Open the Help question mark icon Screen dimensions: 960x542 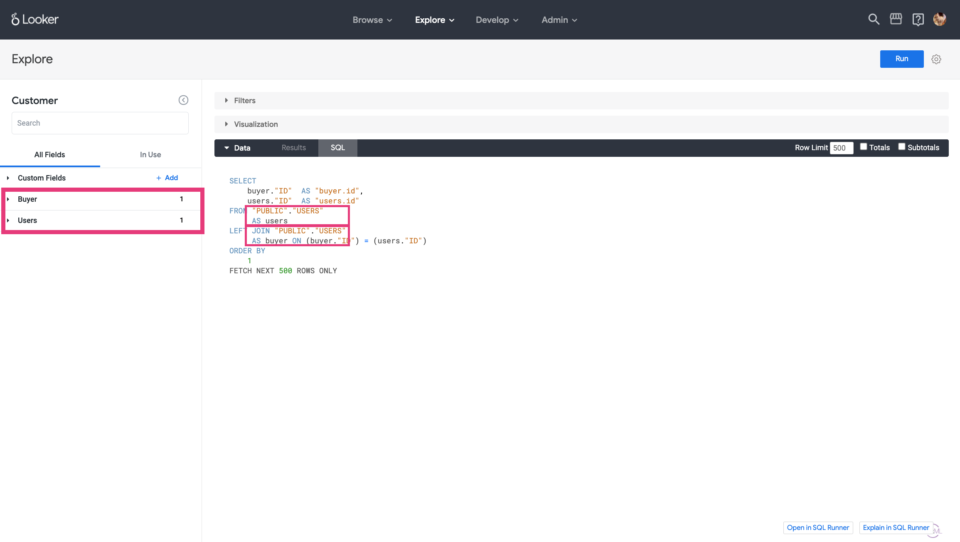(918, 19)
